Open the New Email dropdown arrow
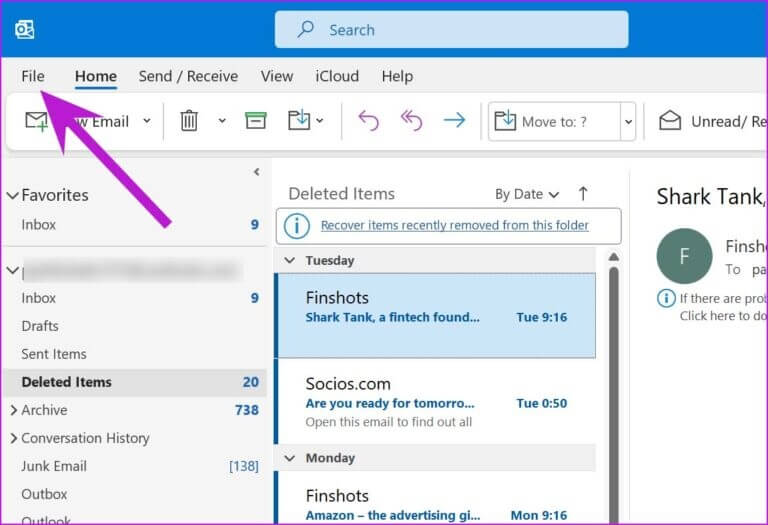The height and width of the screenshot is (525, 768). click(x=147, y=120)
